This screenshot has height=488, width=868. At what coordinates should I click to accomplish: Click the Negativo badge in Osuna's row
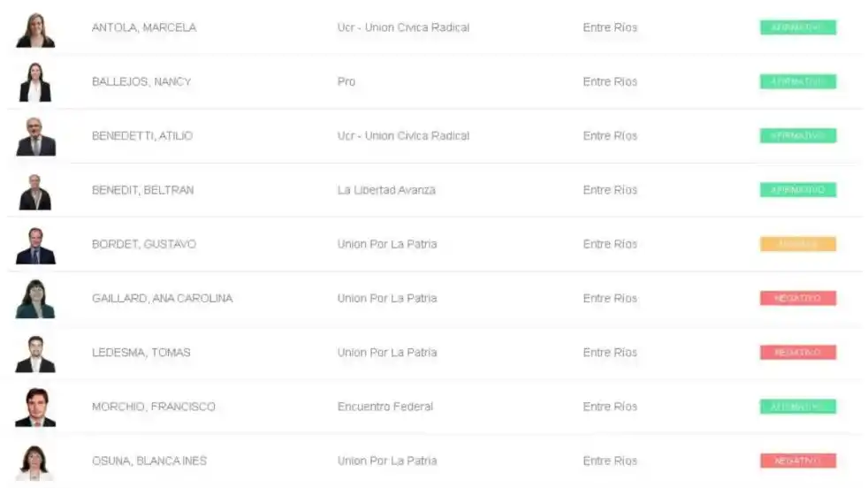(x=797, y=461)
